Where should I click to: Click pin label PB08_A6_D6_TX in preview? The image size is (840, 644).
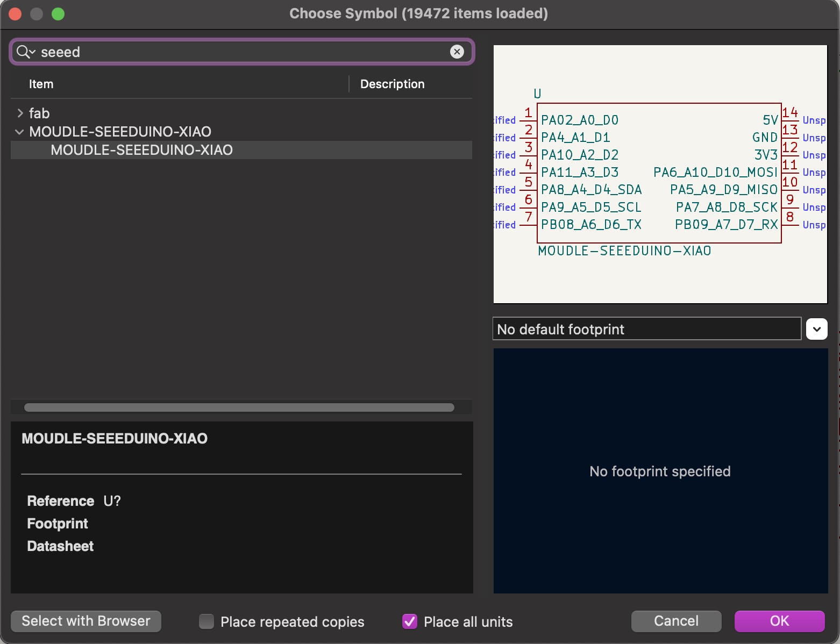592,225
